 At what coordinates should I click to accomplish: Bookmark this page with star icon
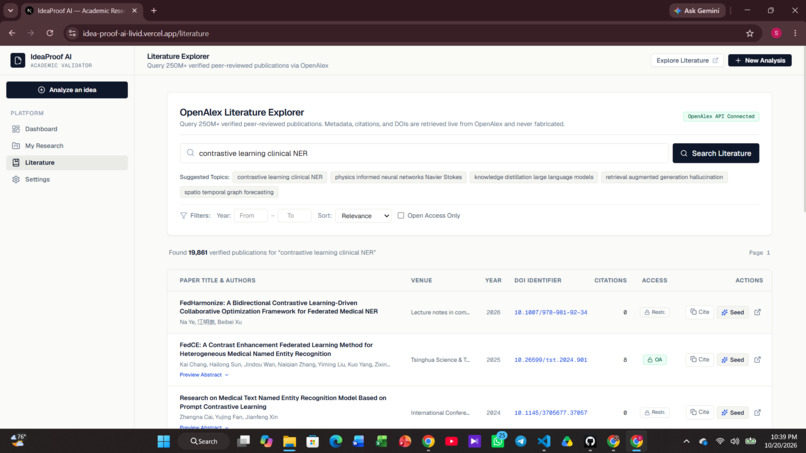click(x=749, y=33)
